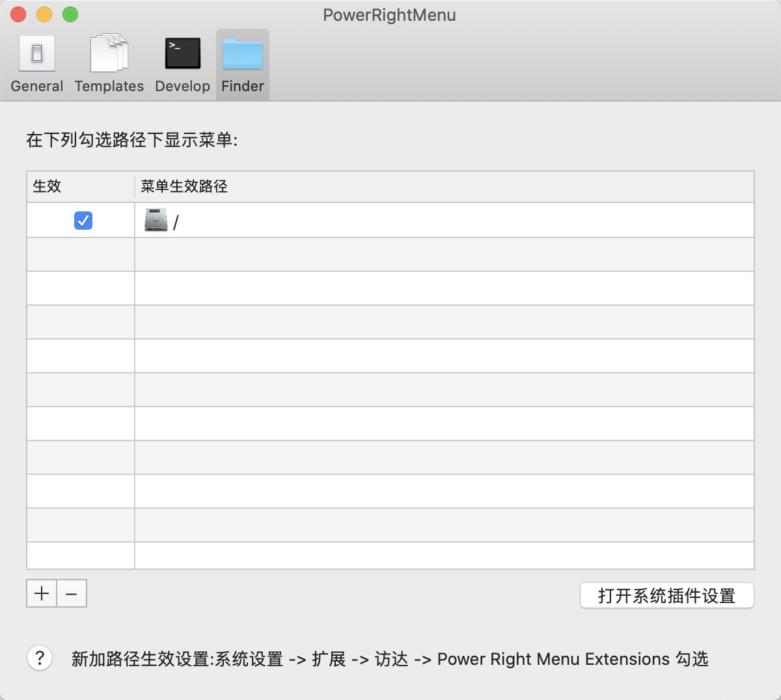The height and width of the screenshot is (700, 781).
Task: Uncheck the 生效 checkbox for root path
Action: click(x=83, y=221)
